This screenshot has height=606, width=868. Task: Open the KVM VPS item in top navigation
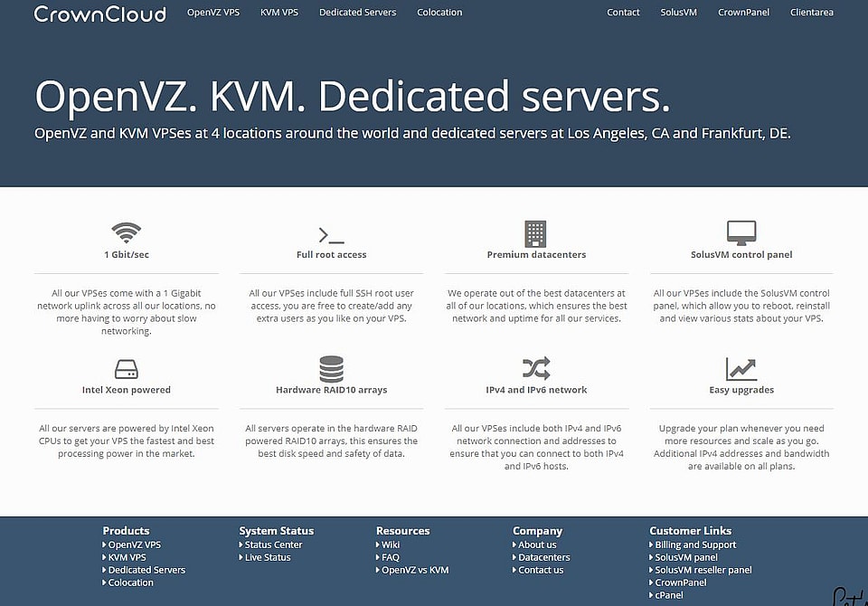[279, 12]
